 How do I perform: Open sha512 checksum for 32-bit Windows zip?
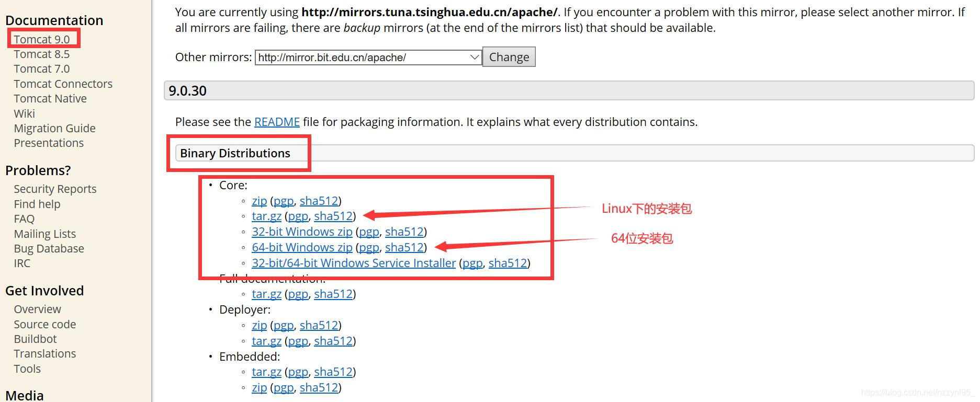[404, 232]
